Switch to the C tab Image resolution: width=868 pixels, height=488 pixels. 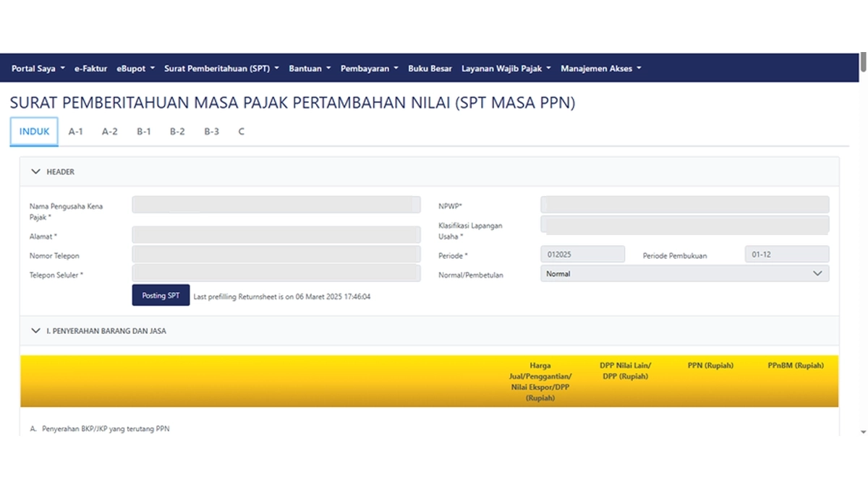click(242, 132)
